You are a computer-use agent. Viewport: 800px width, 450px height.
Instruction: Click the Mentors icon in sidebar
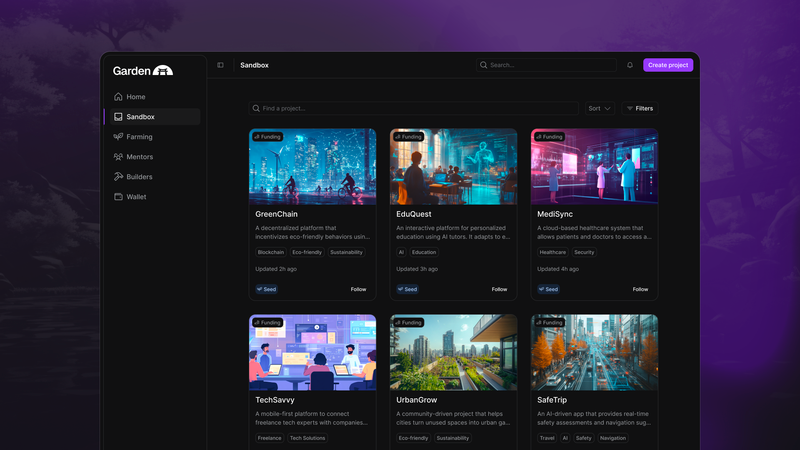point(119,157)
